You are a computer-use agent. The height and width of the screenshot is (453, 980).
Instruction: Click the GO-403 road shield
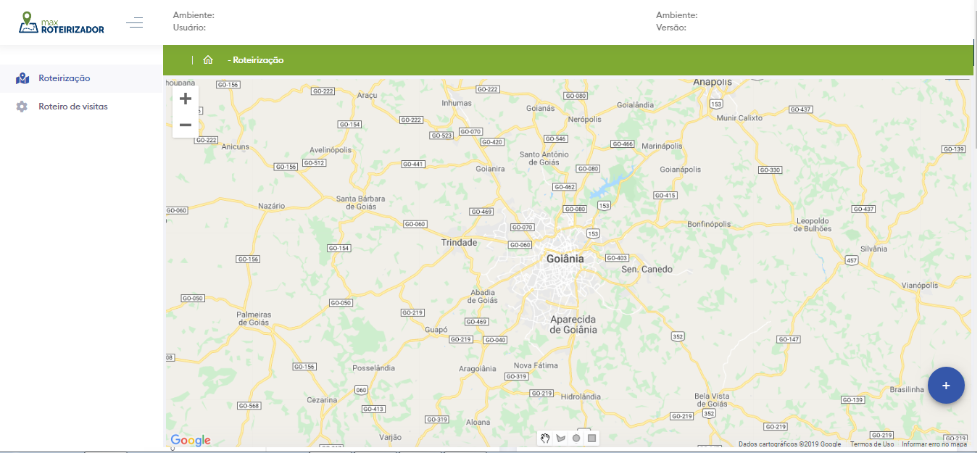617,258
